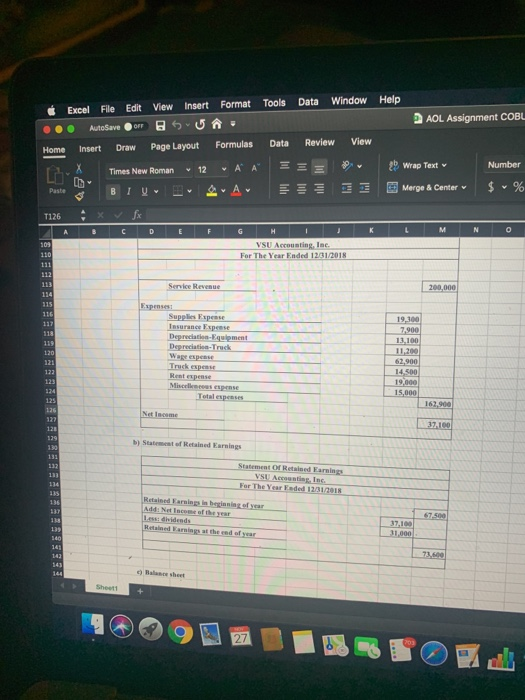Click into the formula bar field
Screen dimensions: 525x700
pos(335,214)
